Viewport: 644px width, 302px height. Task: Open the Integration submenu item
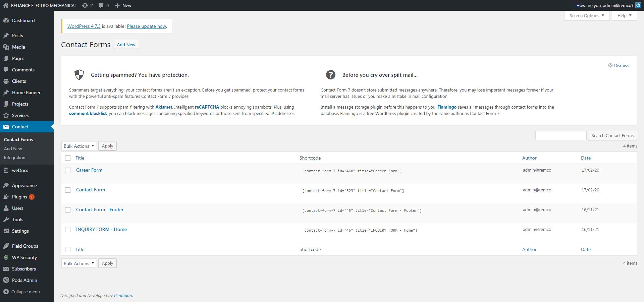[14, 158]
